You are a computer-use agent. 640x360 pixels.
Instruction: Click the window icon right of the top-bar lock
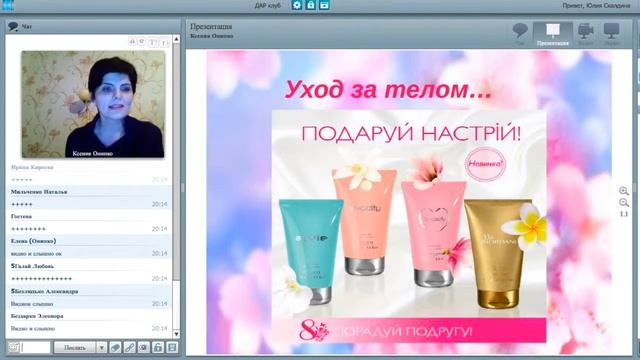point(324,5)
